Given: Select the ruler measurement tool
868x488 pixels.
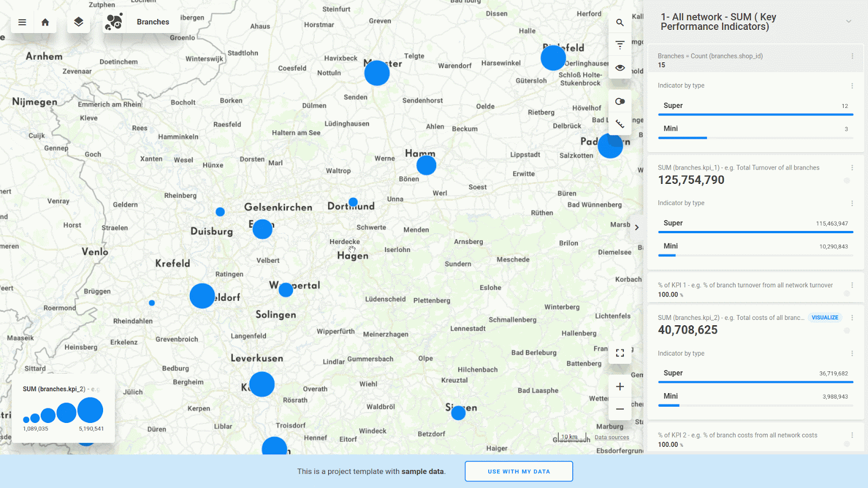Looking at the screenshot, I should [x=620, y=124].
